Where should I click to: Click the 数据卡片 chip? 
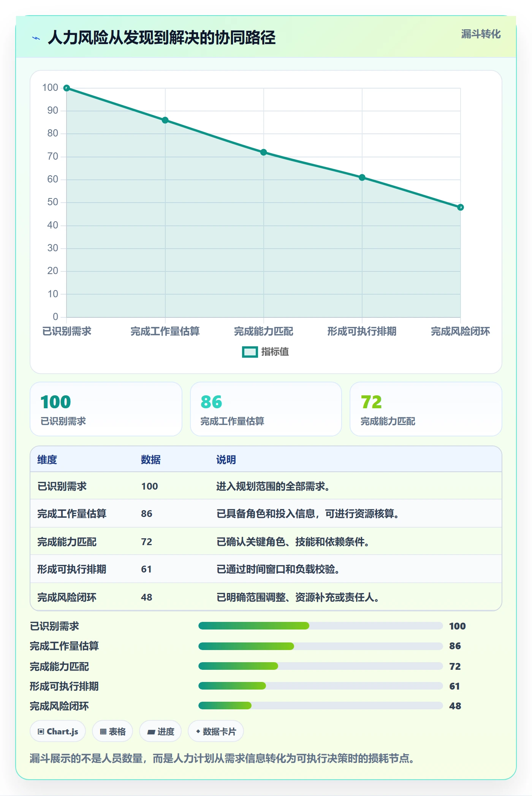pos(216,731)
